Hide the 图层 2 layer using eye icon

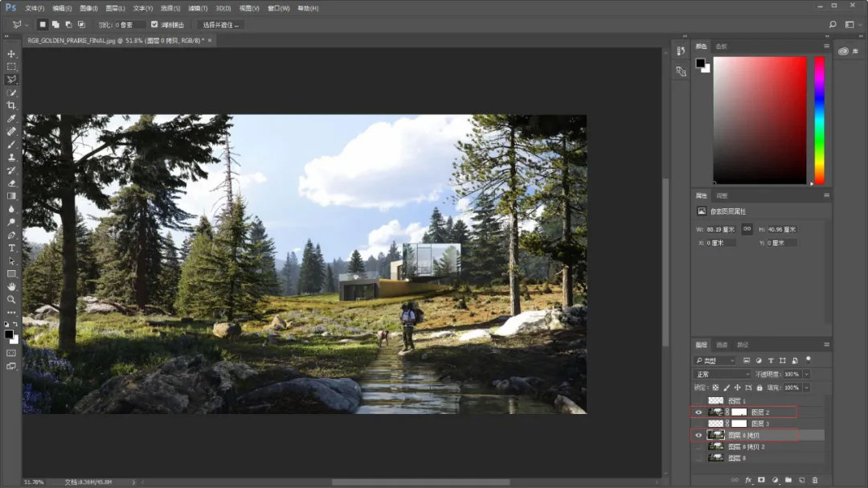point(698,412)
